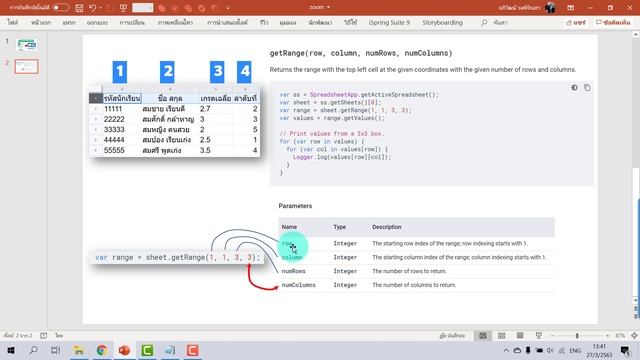Image resolution: width=640 pixels, height=360 pixels.
Task: Click the Redo icon in quick access toolbar
Action: (110, 8)
